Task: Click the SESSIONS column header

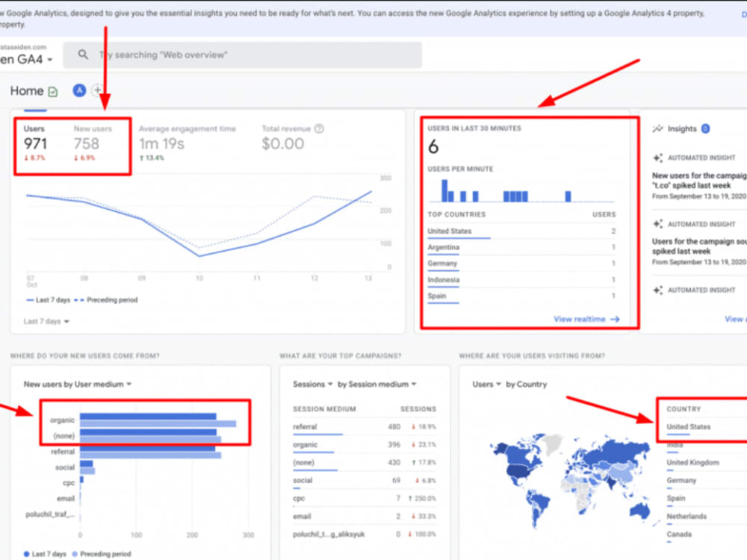Action: pyautogui.click(x=418, y=409)
